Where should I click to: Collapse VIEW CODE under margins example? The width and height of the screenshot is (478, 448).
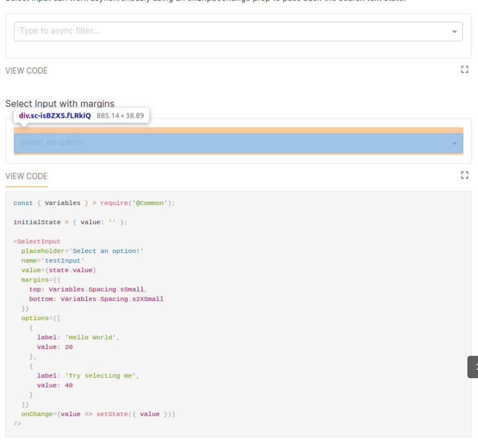(x=26, y=177)
